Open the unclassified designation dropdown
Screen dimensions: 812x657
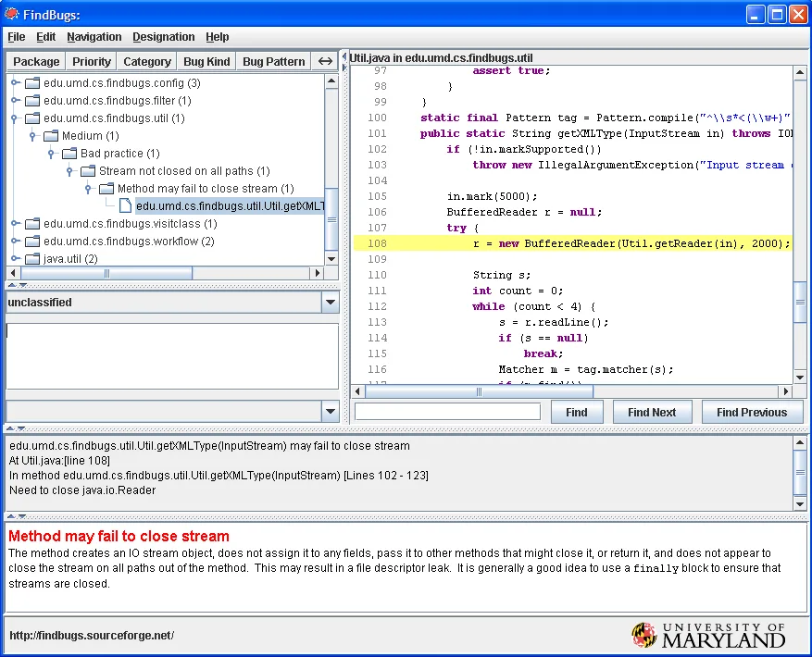(331, 303)
